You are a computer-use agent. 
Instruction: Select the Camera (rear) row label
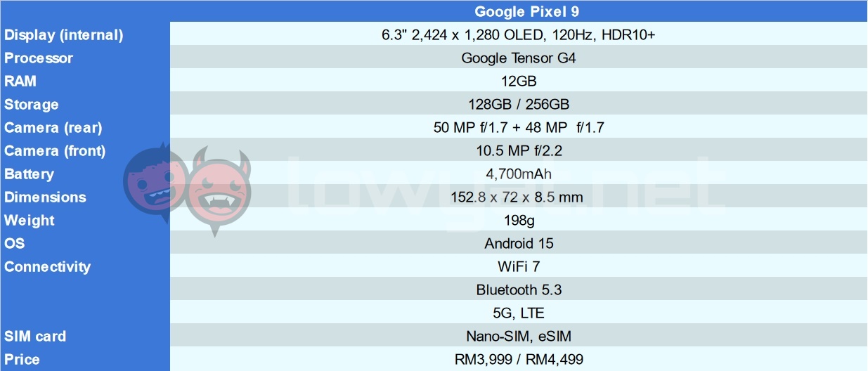click(x=53, y=127)
